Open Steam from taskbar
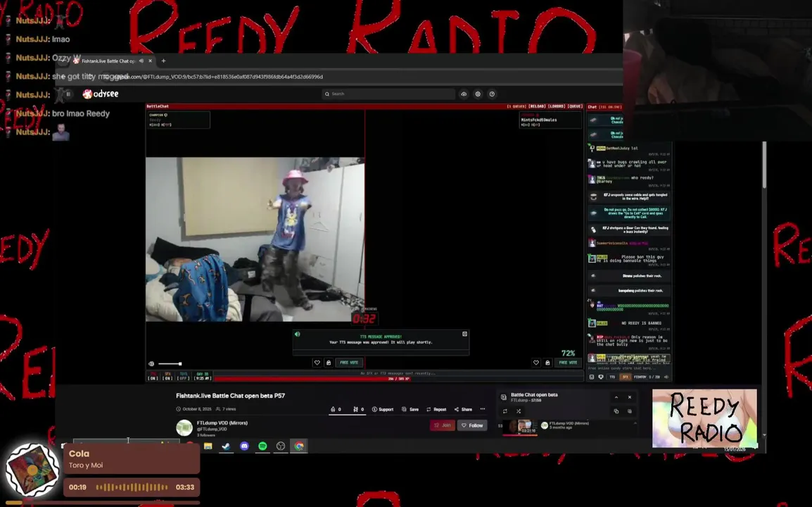812x507 pixels. [x=227, y=446]
